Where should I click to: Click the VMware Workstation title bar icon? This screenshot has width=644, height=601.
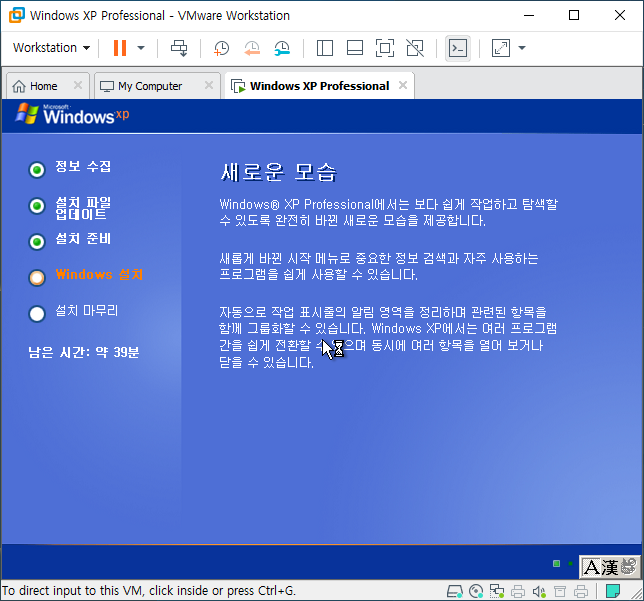17,15
